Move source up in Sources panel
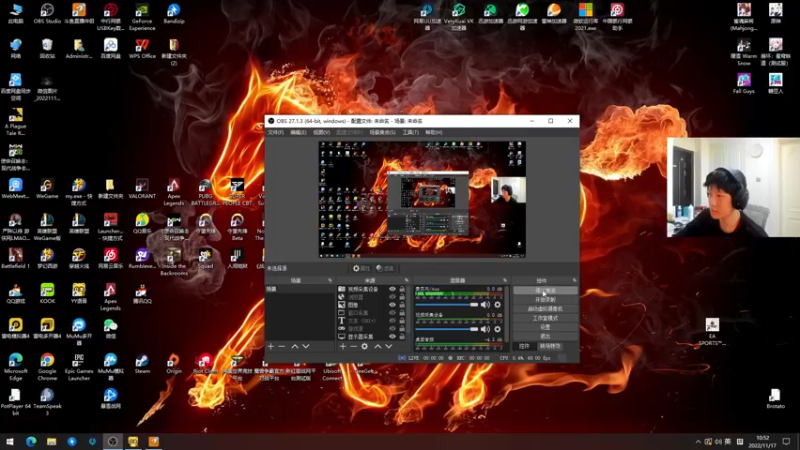This screenshot has height=450, width=800. pos(378,346)
